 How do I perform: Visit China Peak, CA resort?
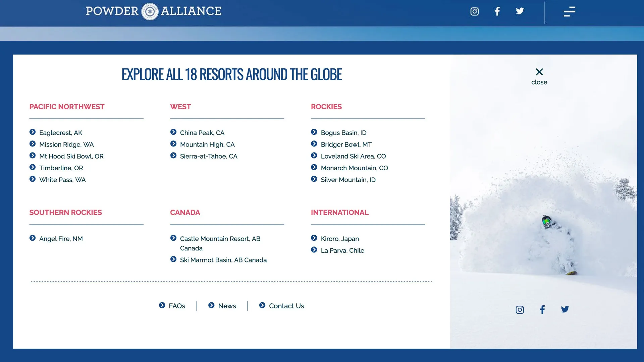tap(202, 133)
